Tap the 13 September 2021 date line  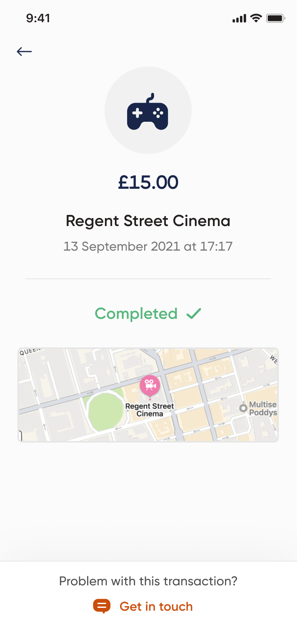pos(148,246)
